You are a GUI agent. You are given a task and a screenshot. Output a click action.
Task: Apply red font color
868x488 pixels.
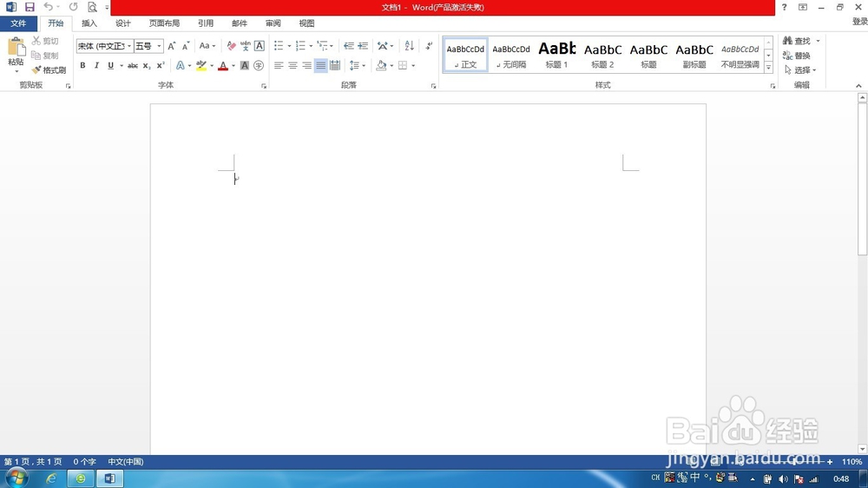coord(223,65)
